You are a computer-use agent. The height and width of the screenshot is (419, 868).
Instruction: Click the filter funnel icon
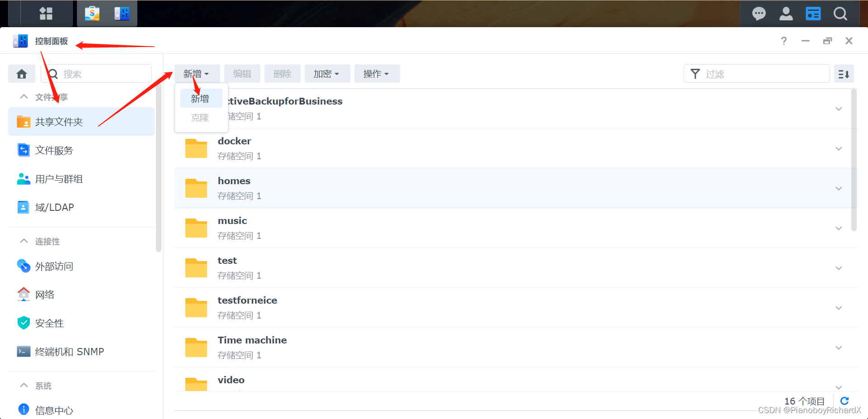695,74
